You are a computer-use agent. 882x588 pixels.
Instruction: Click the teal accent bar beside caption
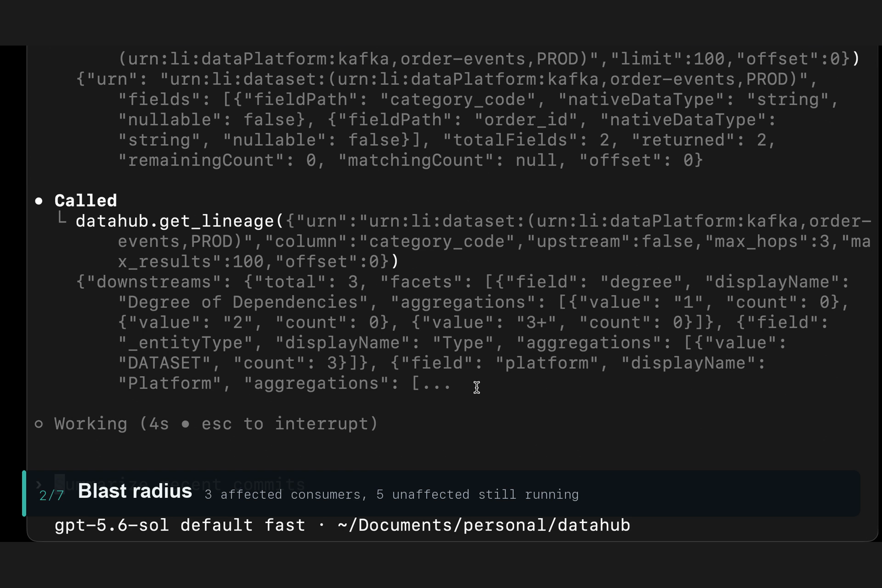click(24, 493)
